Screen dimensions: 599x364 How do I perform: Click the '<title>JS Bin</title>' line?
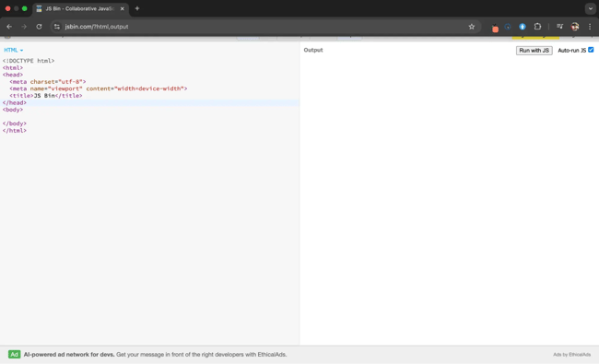46,96
